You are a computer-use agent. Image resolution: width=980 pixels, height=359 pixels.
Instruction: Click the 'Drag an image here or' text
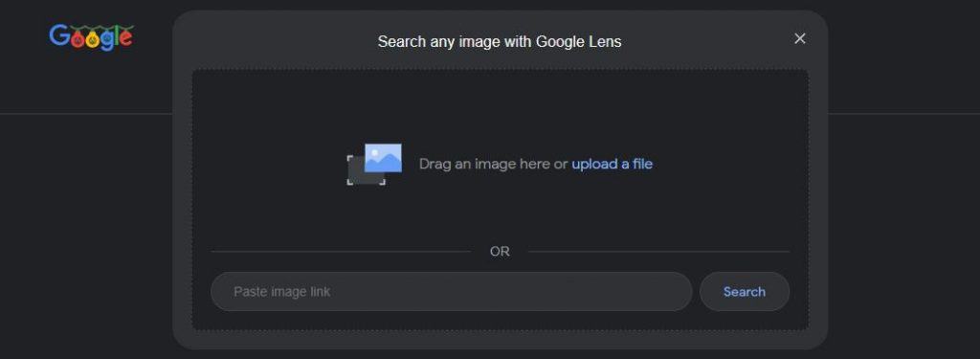[493, 164]
